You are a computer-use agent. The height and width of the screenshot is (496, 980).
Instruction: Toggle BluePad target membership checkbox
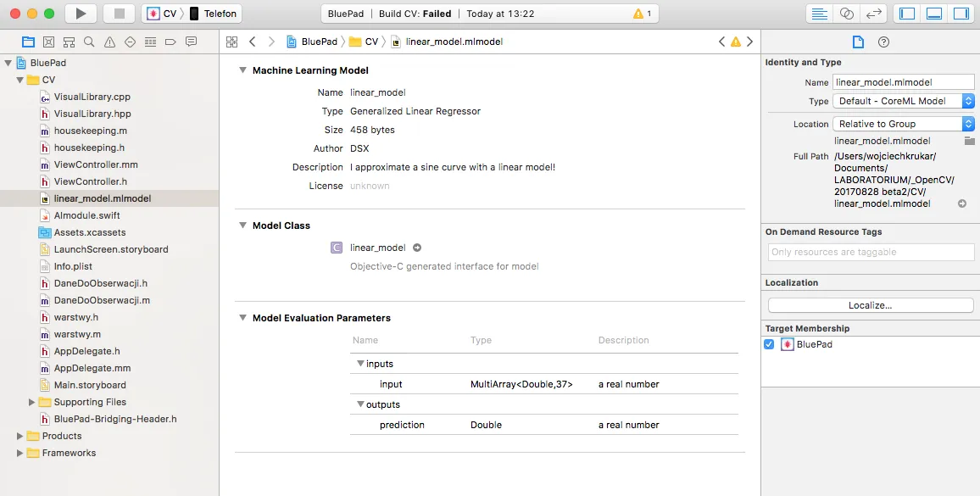tap(769, 344)
